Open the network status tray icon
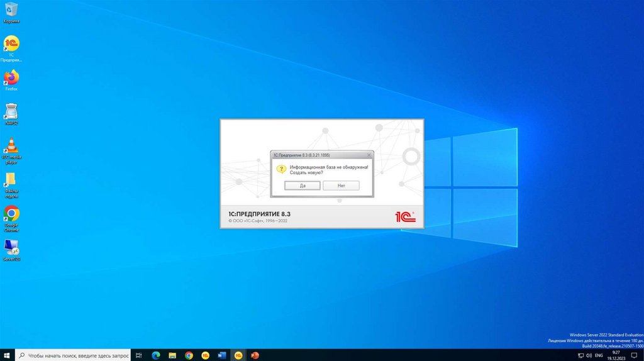 pos(580,355)
